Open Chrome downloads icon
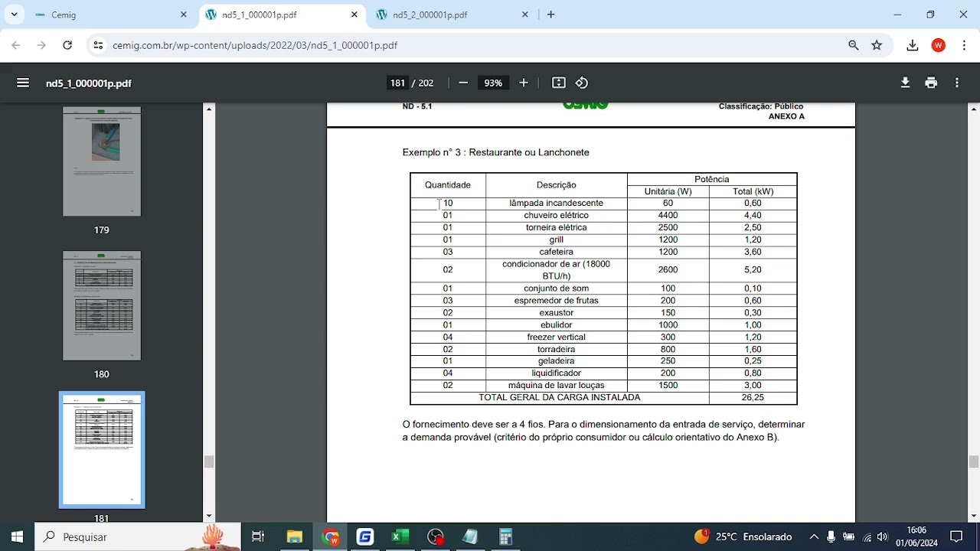This screenshot has width=980, height=551. 912,45
